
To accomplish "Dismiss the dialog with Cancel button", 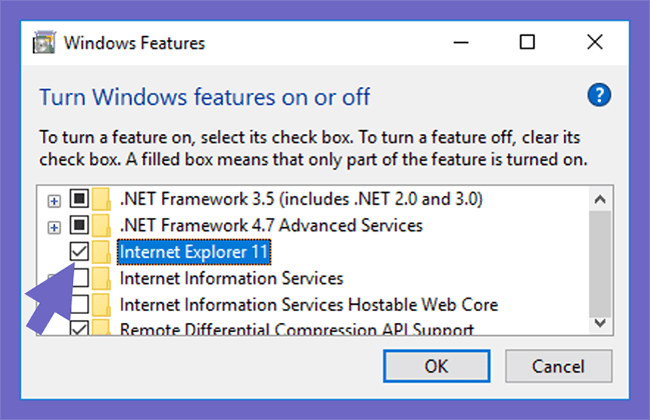I will (x=558, y=366).
